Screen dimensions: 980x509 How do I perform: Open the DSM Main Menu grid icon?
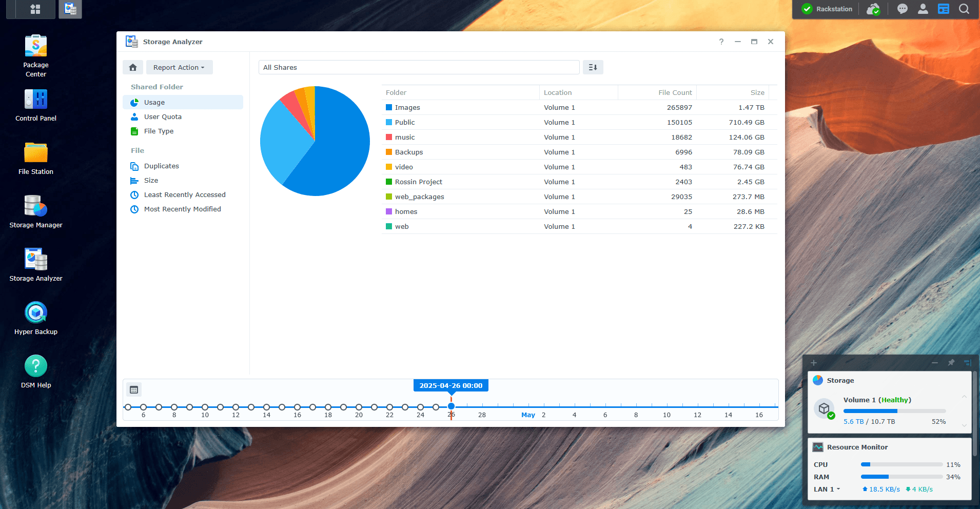pos(35,9)
